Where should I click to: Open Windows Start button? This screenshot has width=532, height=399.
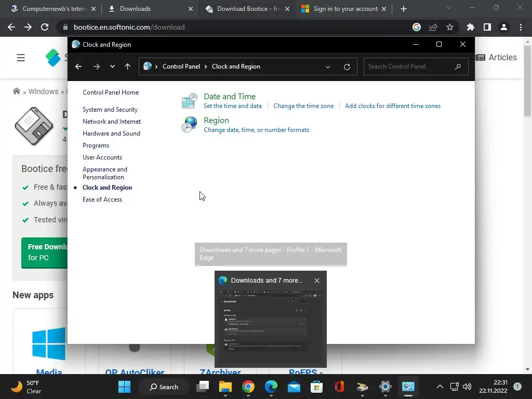[x=124, y=387]
